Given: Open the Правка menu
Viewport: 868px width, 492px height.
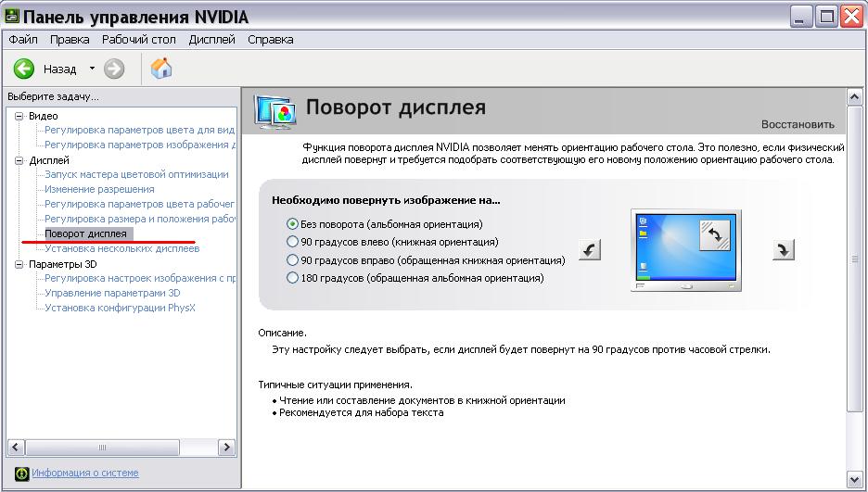Looking at the screenshot, I should [70, 40].
